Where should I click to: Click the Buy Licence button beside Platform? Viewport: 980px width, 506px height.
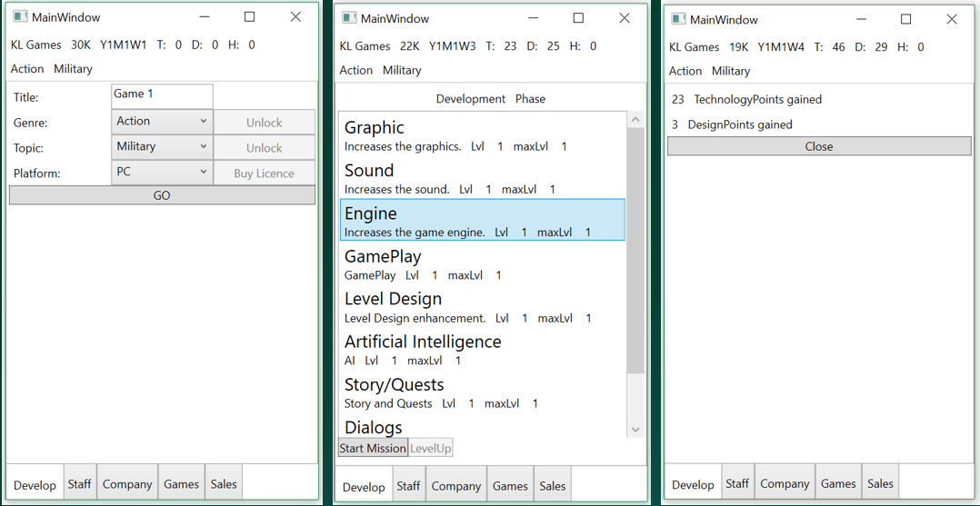pos(264,174)
